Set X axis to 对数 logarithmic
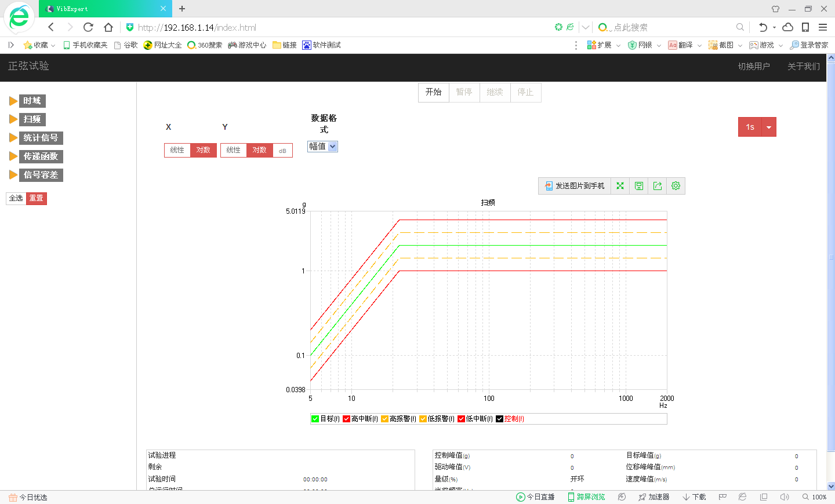Image resolution: width=835 pixels, height=504 pixels. 204,150
